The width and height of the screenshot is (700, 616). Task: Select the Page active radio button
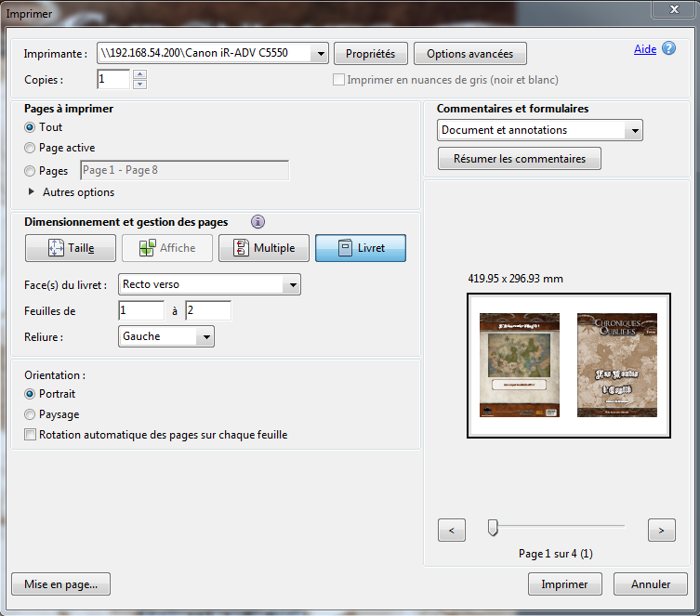(31, 148)
